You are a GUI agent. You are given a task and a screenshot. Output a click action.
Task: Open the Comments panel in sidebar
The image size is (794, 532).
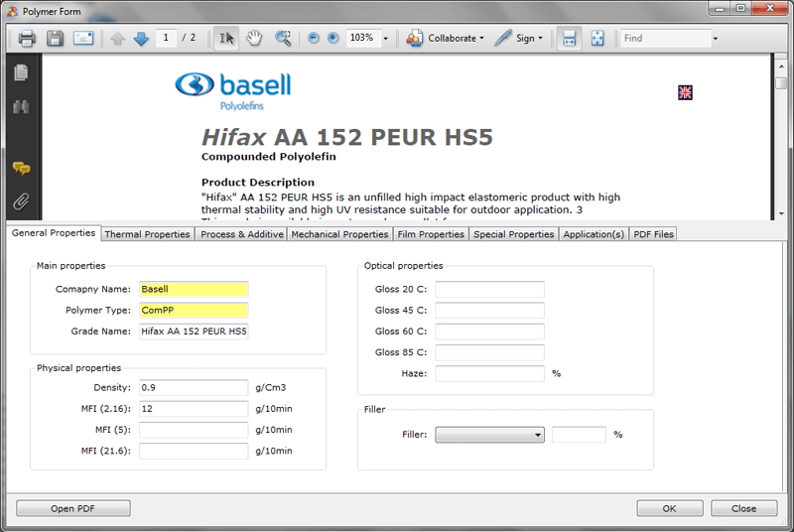21,169
